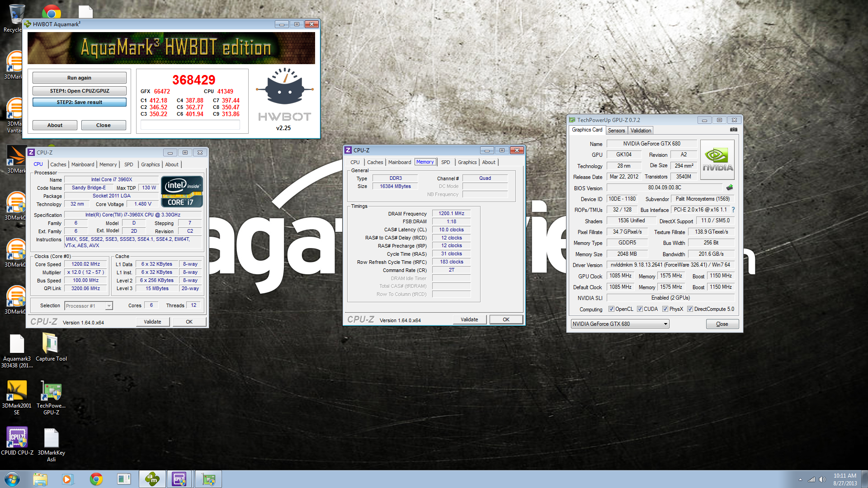Screen dimensions: 868x488
Task: Click the GPU-Z taskbar icon
Action: pos(208,479)
